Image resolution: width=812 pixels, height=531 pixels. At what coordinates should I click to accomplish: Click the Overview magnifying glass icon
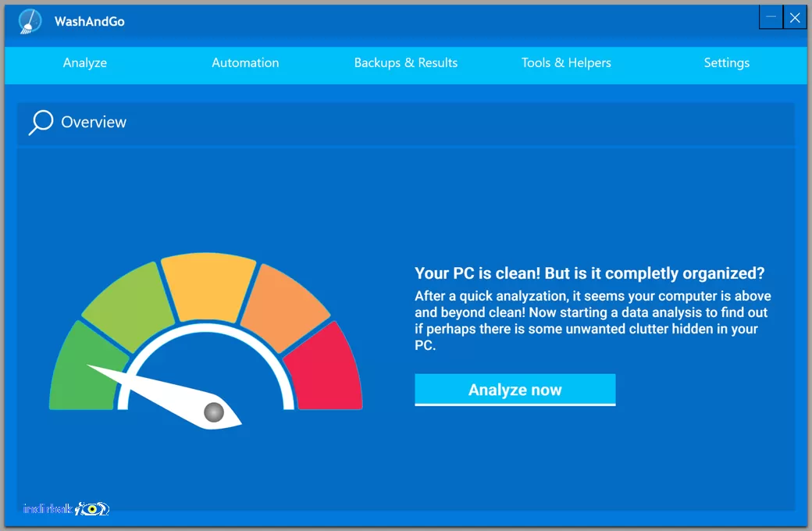[x=41, y=123]
